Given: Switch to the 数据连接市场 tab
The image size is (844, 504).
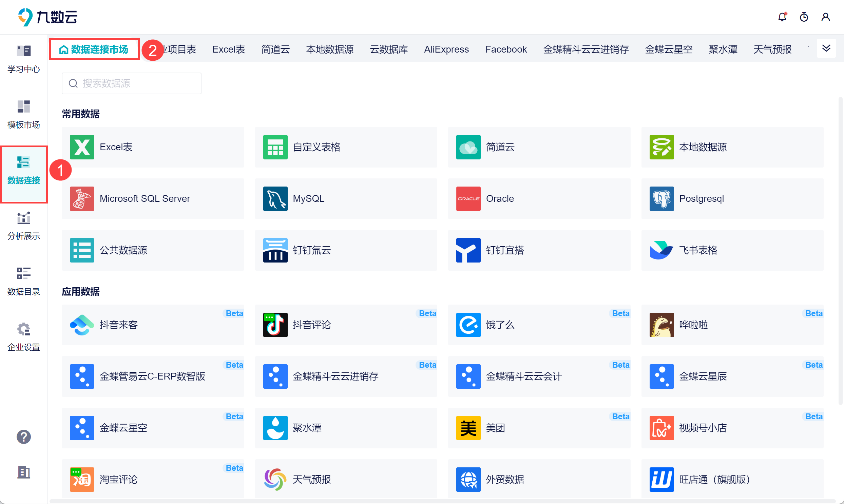Looking at the screenshot, I should tap(94, 50).
